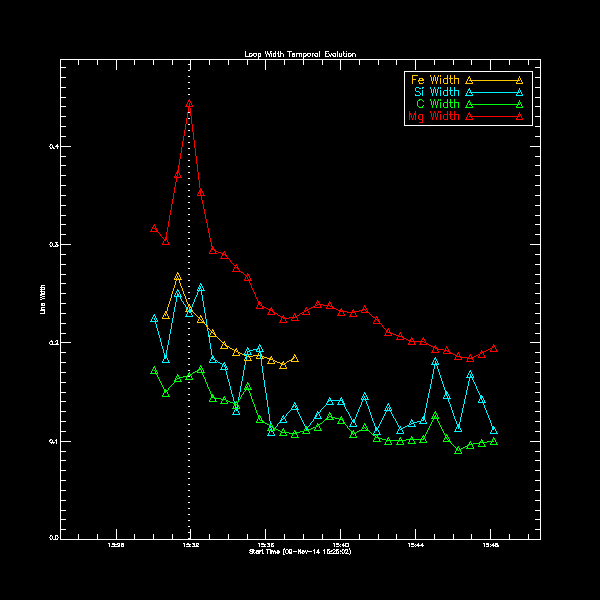Select the Mg Width legend label

tap(434, 116)
